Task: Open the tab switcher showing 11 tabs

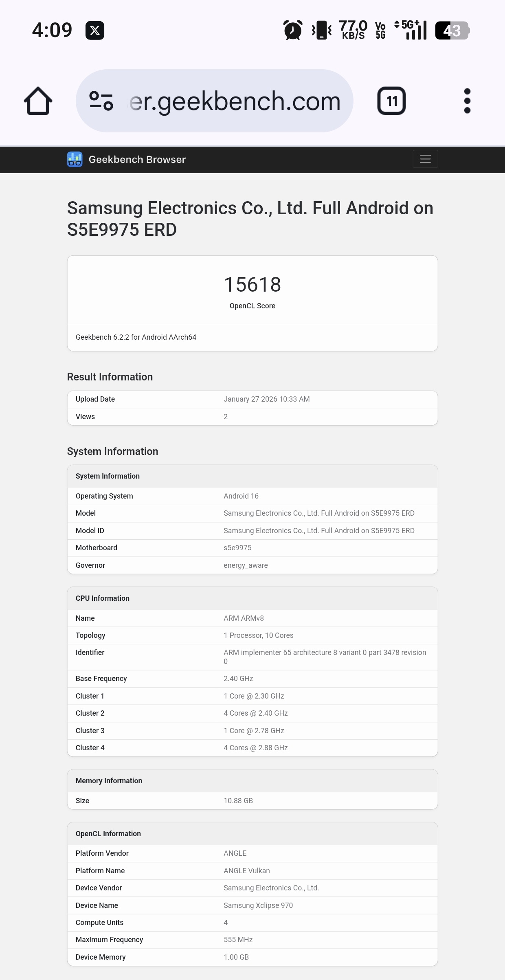Action: click(x=391, y=101)
